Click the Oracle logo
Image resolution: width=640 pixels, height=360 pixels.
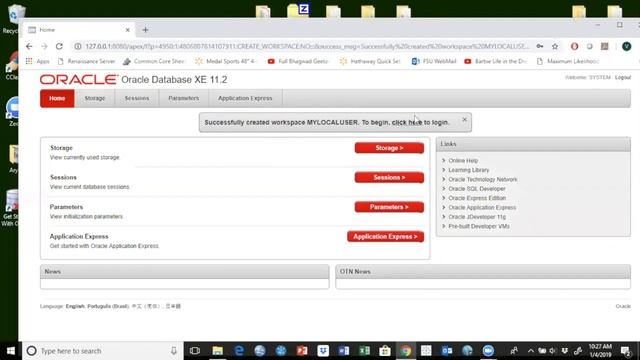78,80
